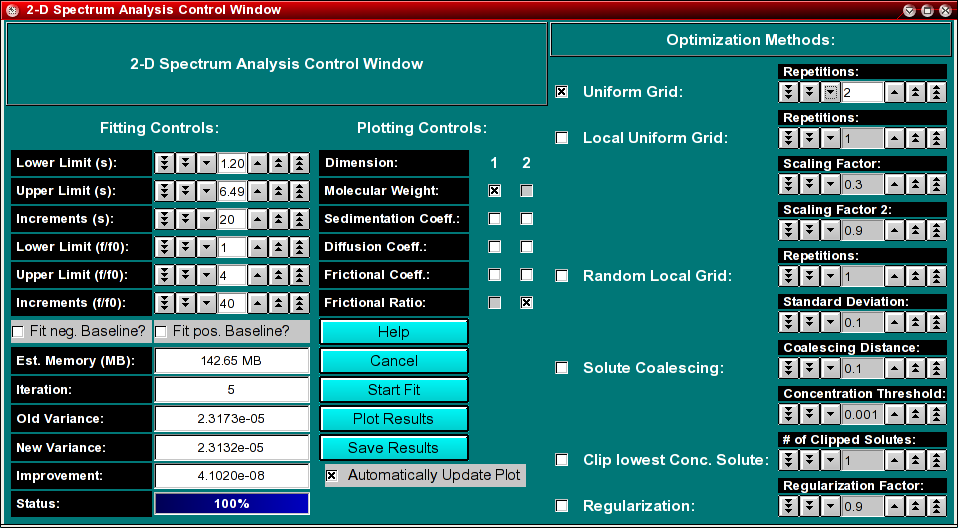Click single down arrow for Increments (f/f0)

coord(205,303)
